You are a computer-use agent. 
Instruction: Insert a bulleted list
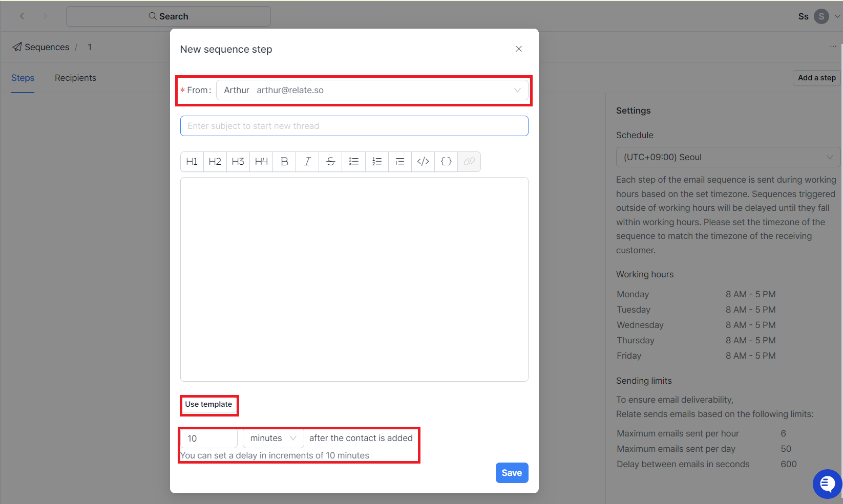354,162
